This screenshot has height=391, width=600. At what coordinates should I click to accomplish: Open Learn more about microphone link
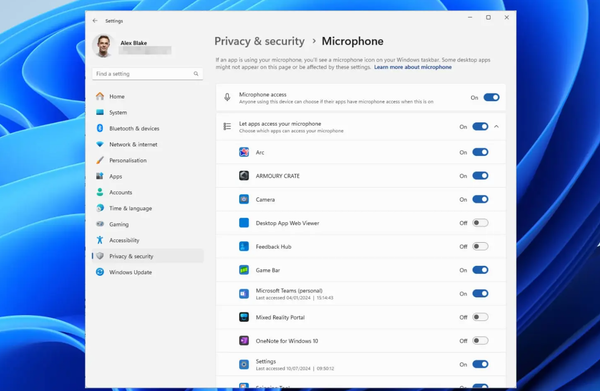tap(412, 67)
